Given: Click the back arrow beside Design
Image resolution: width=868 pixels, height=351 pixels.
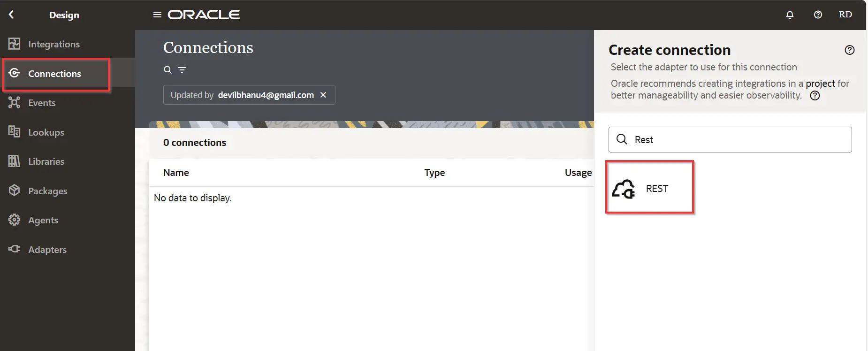Looking at the screenshot, I should tap(11, 15).
